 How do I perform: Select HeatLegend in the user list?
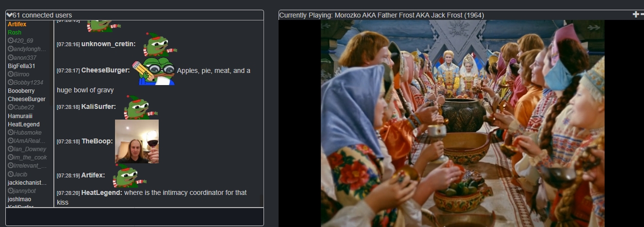coord(24,124)
